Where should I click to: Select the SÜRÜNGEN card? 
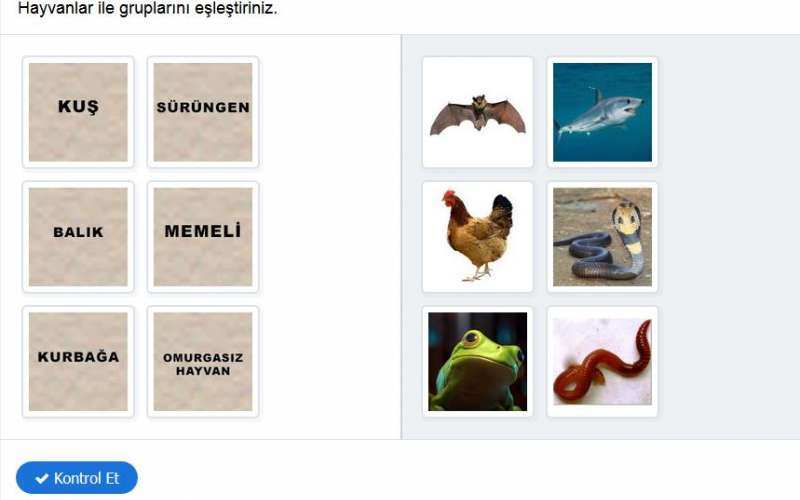click(x=203, y=112)
